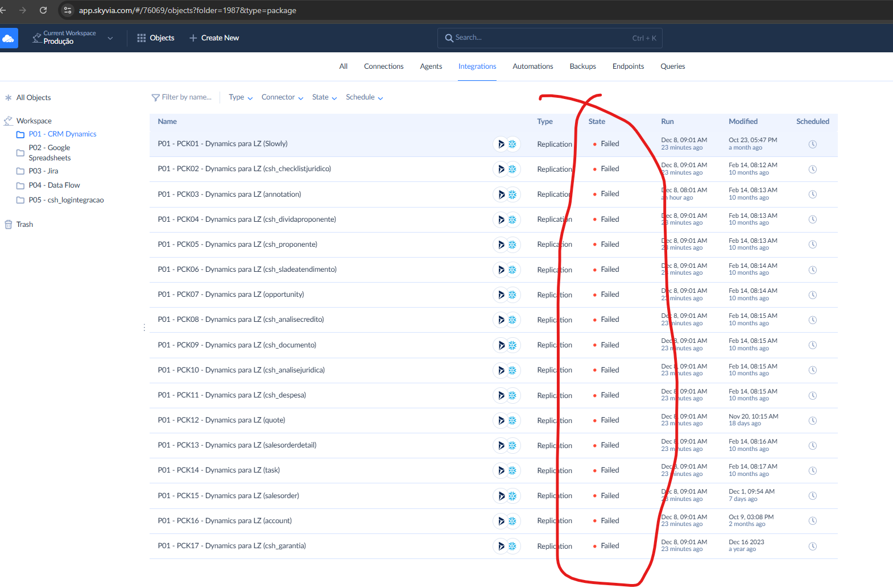Click the schedule clock icon for PCK15
The width and height of the screenshot is (893, 588).
tap(812, 496)
